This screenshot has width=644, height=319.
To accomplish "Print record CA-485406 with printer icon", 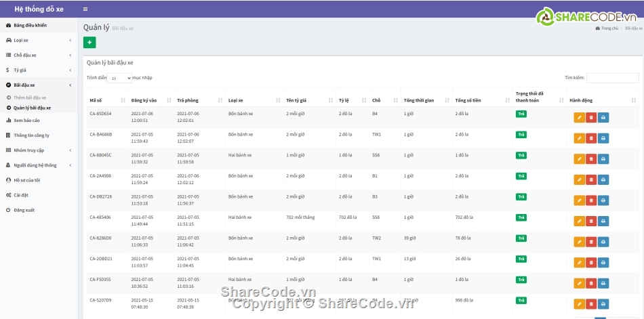I will coord(603,221).
